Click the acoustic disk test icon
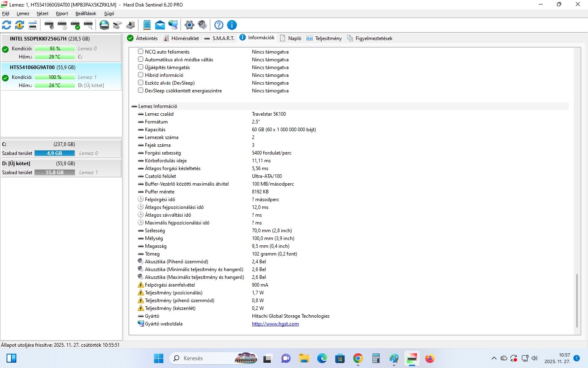Viewport: 588px width, 368px height. [49, 25]
